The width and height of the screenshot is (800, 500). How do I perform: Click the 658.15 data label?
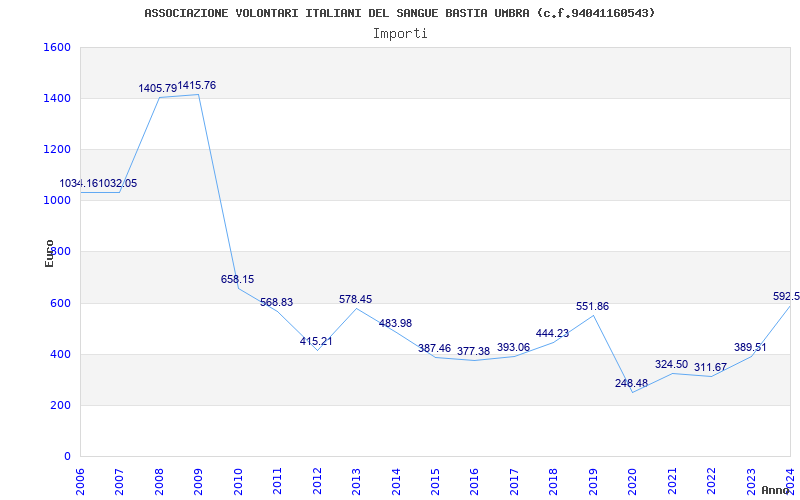pyautogui.click(x=237, y=280)
